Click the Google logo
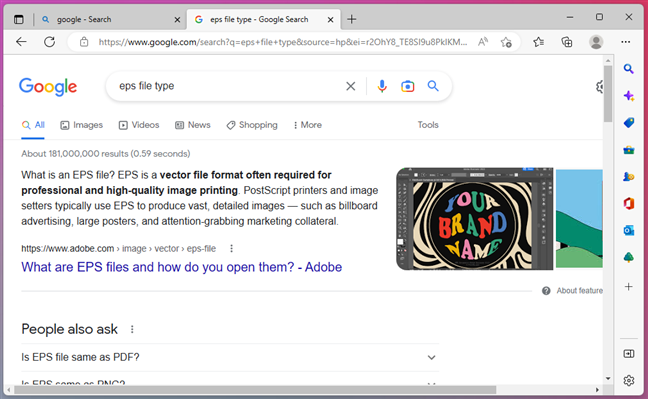This screenshot has height=399, width=648. (x=48, y=86)
